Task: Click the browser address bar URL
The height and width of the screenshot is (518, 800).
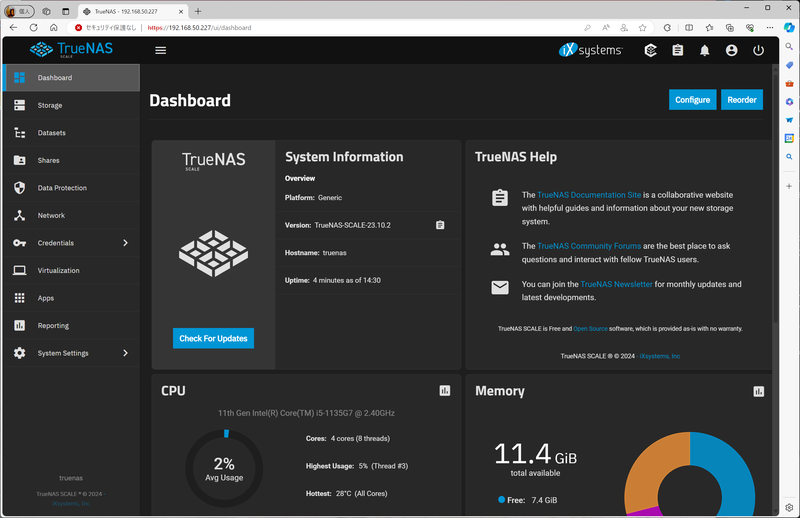Action: tap(199, 28)
